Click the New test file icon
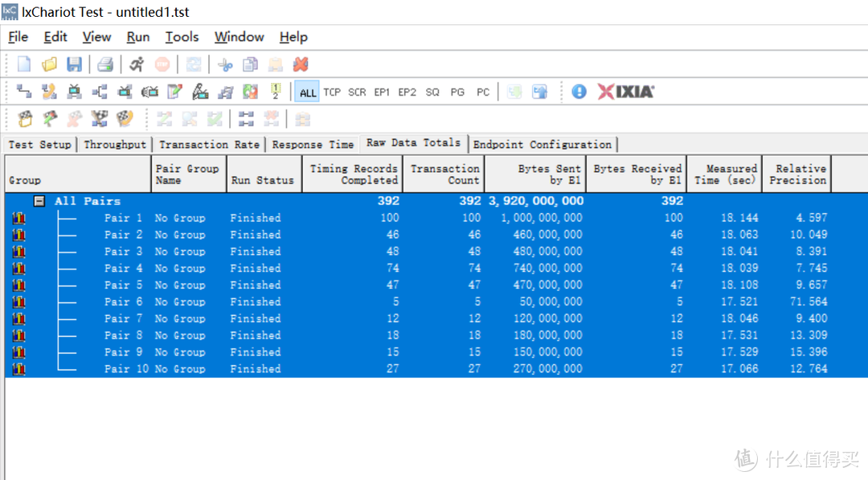Image resolution: width=868 pixels, height=480 pixels. pos(24,64)
